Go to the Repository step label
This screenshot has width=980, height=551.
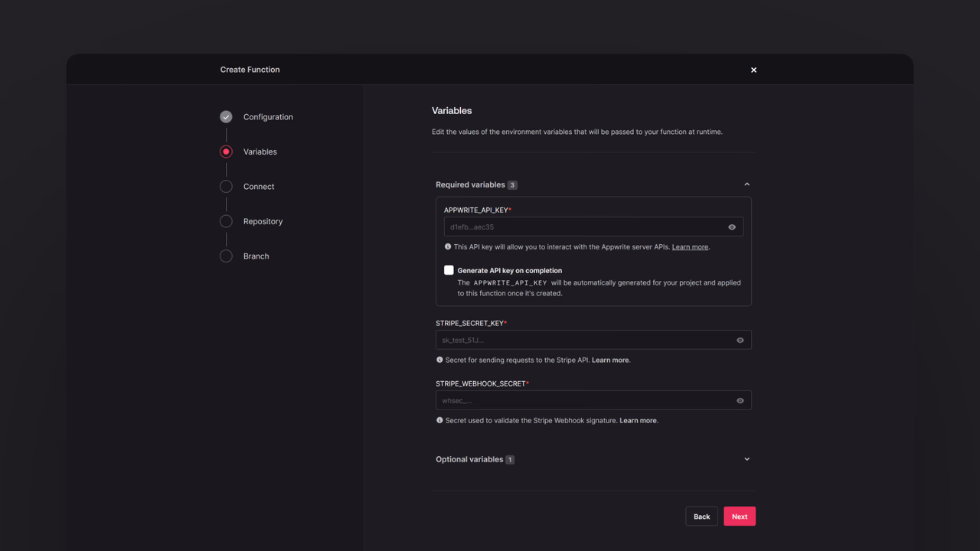(263, 221)
